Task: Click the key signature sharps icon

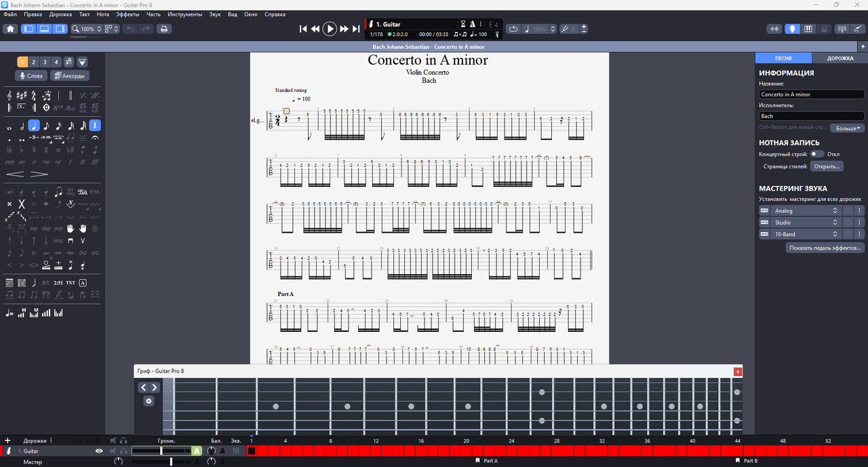Action: tap(22, 96)
